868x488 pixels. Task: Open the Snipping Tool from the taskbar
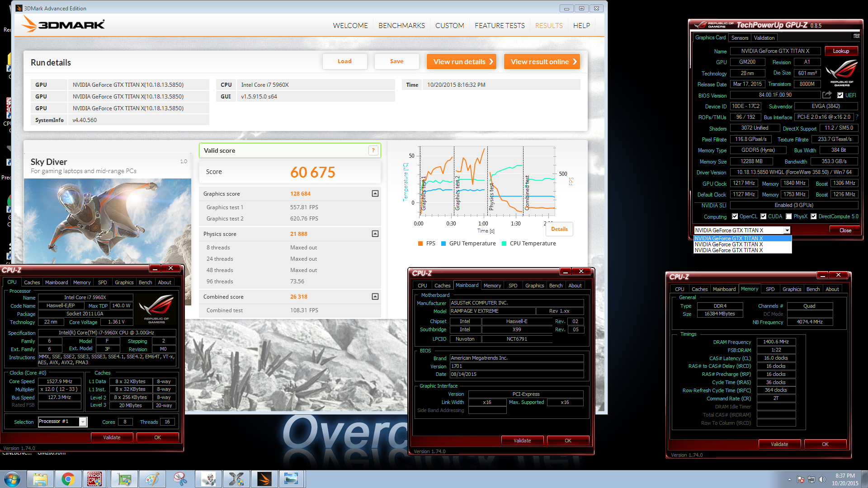tap(180, 479)
